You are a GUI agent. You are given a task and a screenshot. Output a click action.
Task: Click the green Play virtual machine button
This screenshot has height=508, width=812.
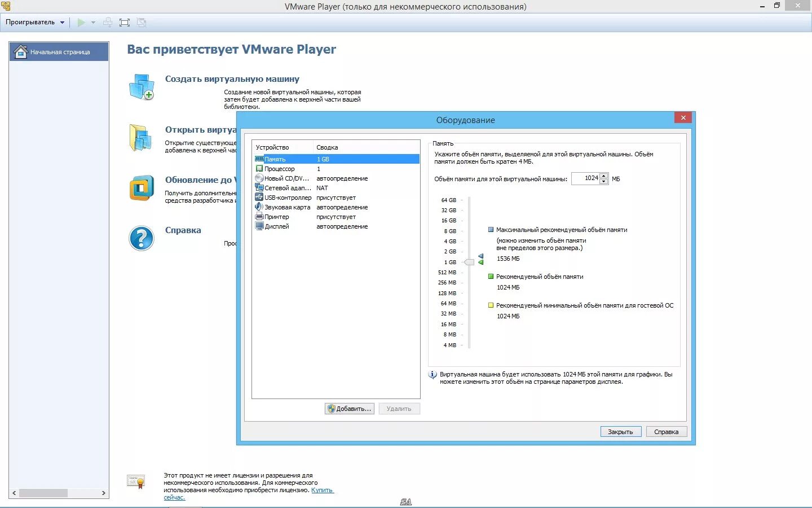(x=81, y=23)
